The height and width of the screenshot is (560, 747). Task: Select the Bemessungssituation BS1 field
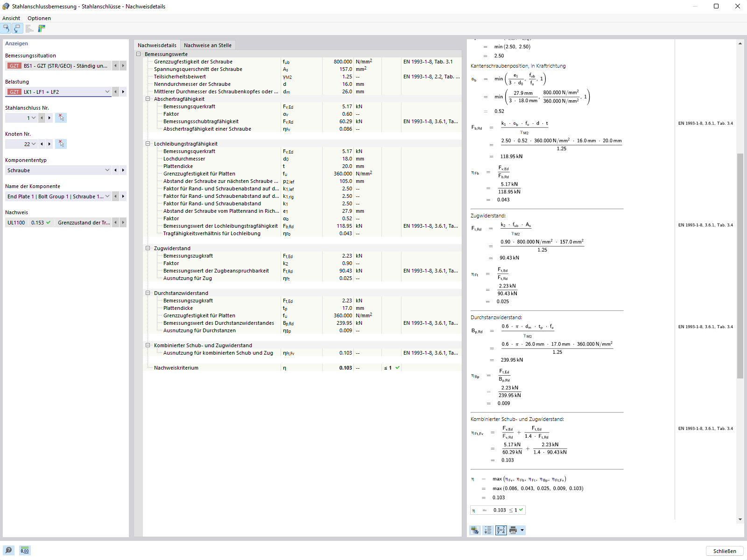pyautogui.click(x=58, y=66)
